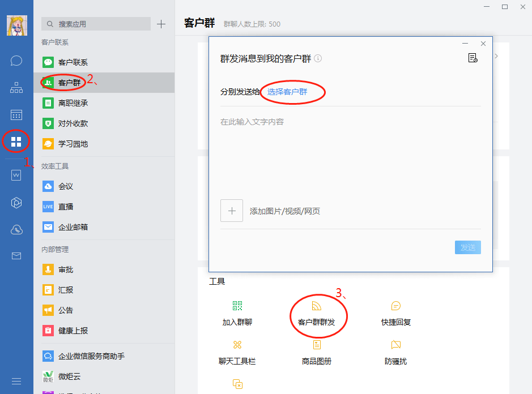Expand the right chevron beside the dialog

(496, 56)
